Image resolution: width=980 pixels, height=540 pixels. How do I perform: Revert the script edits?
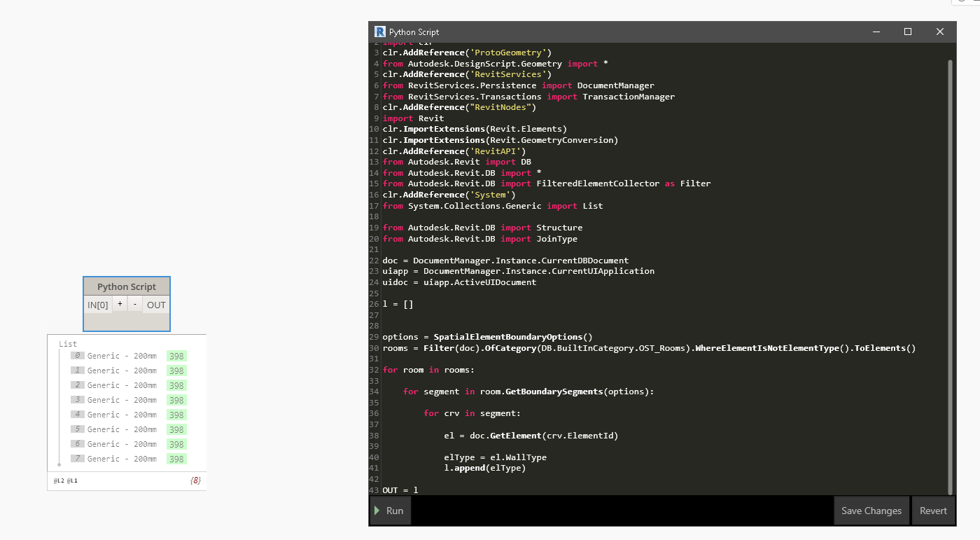933,511
